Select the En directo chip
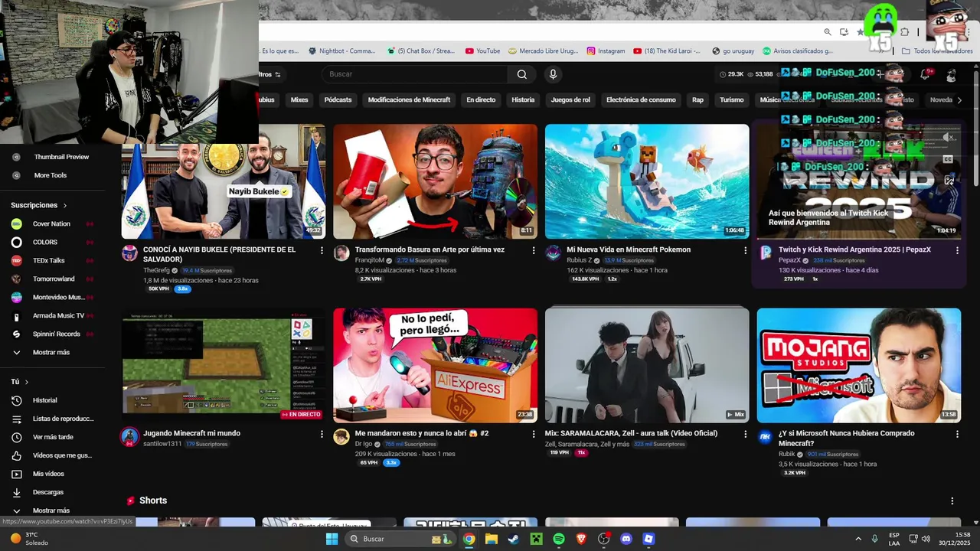This screenshot has width=980, height=551. (481, 99)
